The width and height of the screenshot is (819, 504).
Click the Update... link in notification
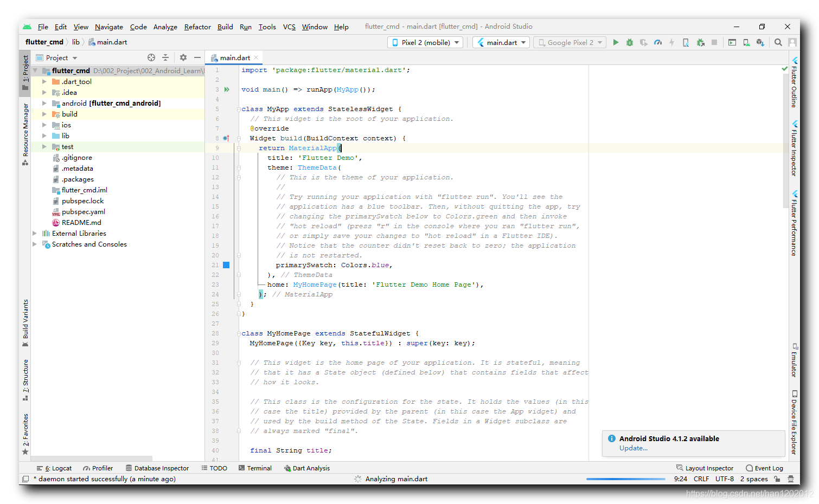coord(634,448)
